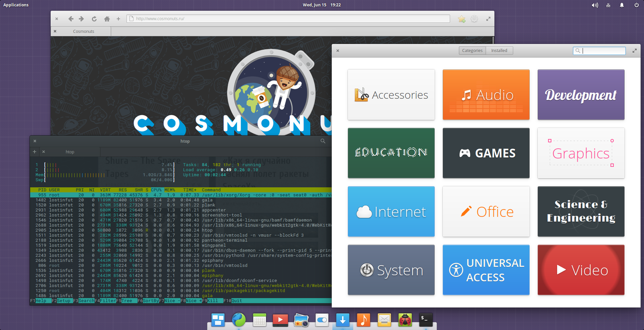The height and width of the screenshot is (330, 644).
Task: Open browser settings gear icon
Action: coord(475,19)
